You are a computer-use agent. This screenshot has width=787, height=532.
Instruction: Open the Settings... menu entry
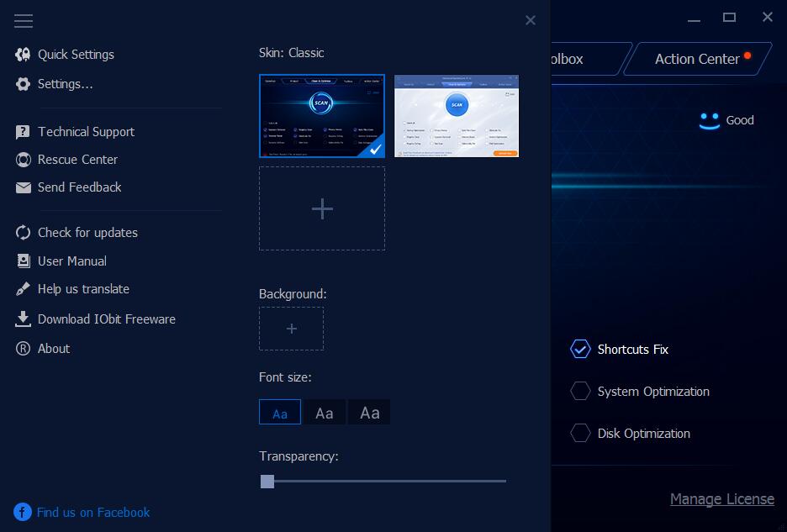click(x=66, y=84)
